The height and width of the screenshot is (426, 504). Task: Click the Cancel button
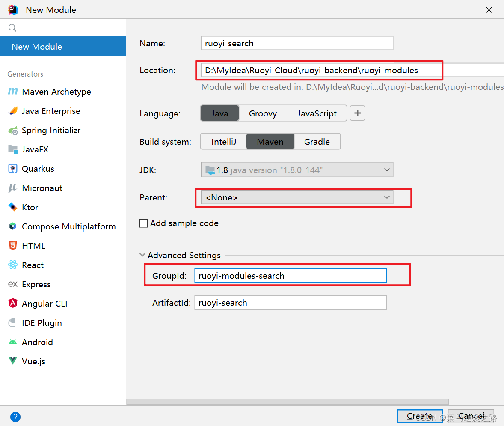coord(471,416)
